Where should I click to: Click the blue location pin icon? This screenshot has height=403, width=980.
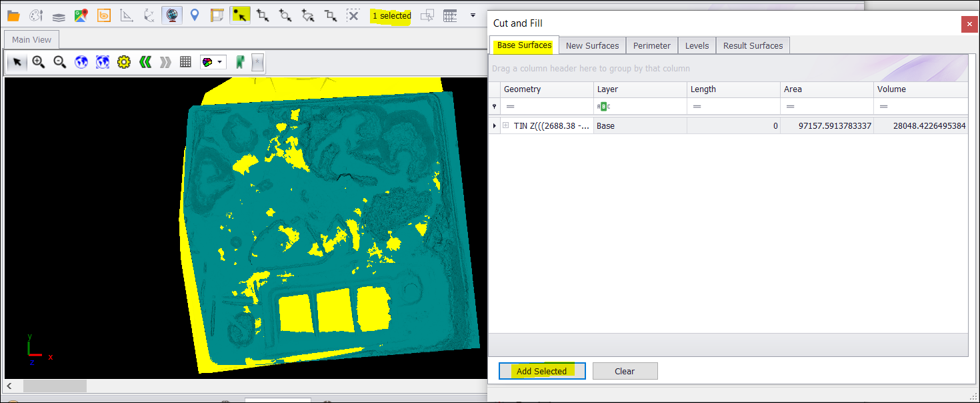tap(195, 15)
